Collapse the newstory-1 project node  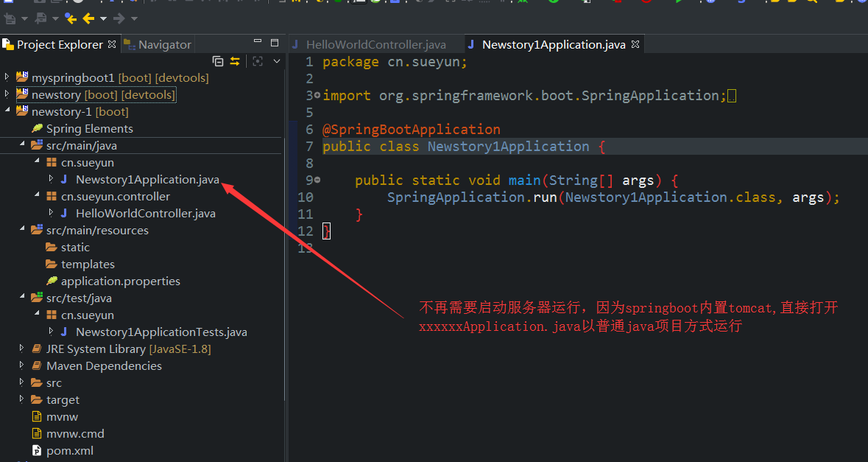[x=7, y=111]
